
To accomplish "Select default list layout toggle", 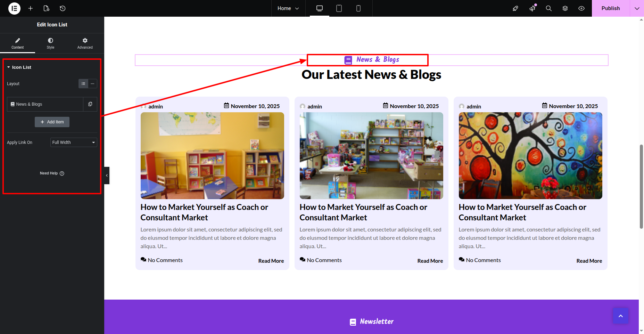I will tap(83, 84).
